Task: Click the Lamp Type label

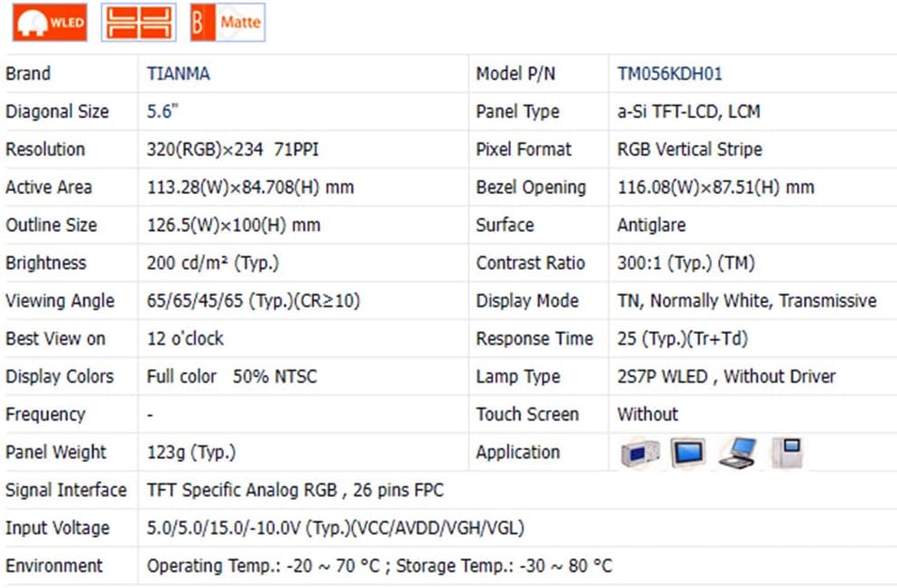Action: pos(518,377)
